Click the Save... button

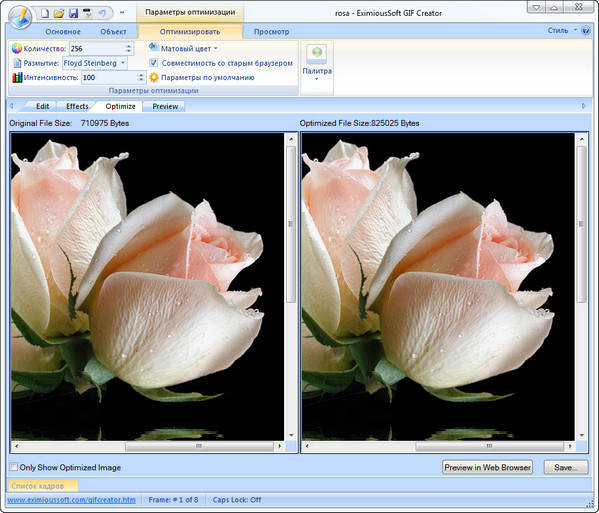566,467
